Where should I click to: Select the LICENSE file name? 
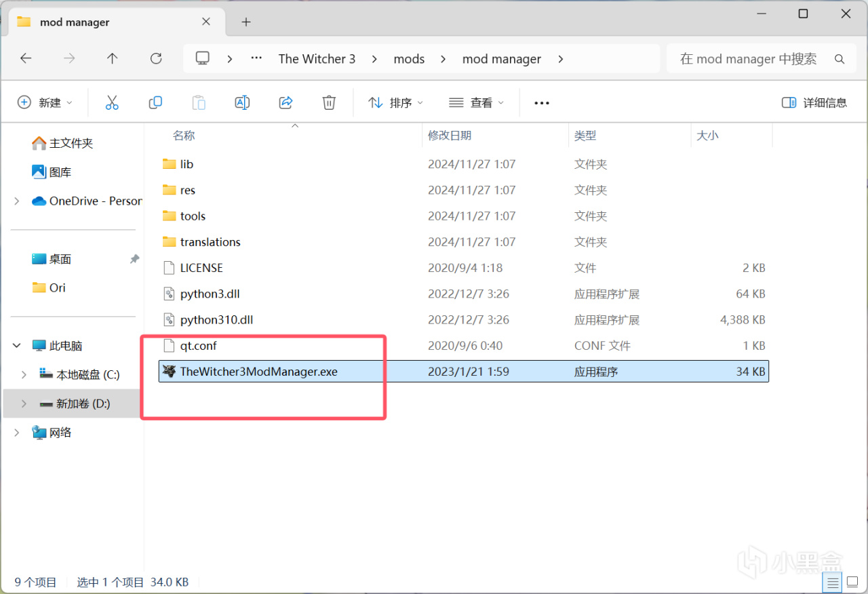coord(201,268)
